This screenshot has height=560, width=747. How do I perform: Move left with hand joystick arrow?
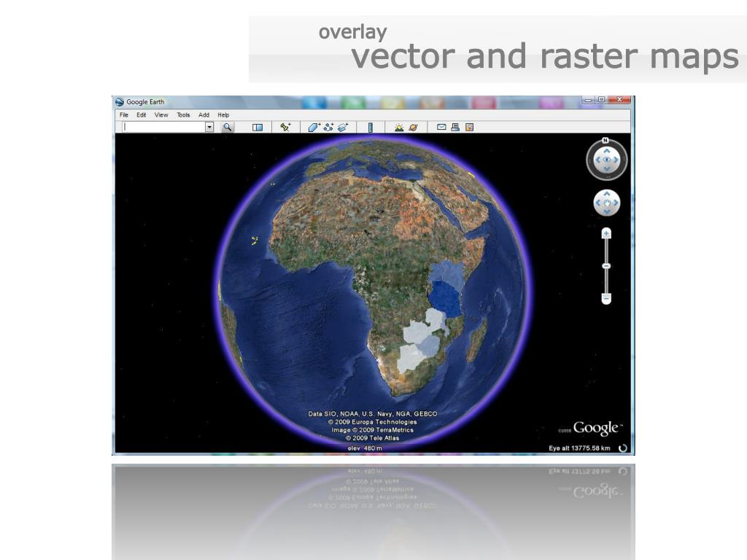598,203
